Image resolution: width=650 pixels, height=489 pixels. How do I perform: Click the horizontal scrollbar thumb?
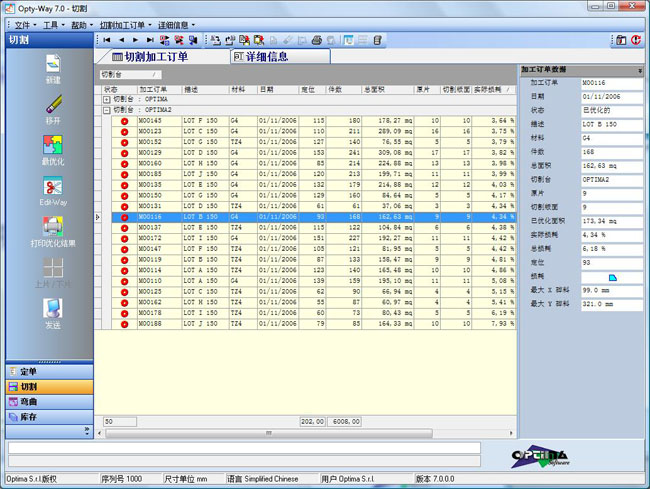pyautogui.click(x=269, y=433)
